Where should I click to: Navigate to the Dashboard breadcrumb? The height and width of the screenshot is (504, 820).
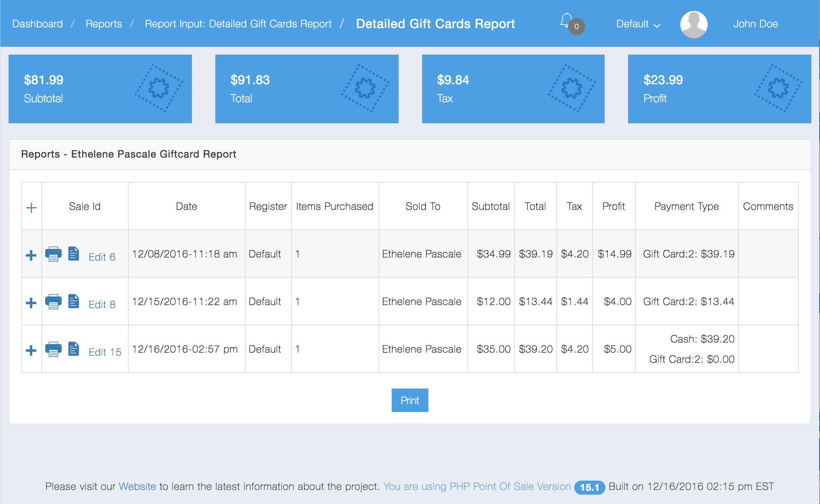pyautogui.click(x=37, y=24)
